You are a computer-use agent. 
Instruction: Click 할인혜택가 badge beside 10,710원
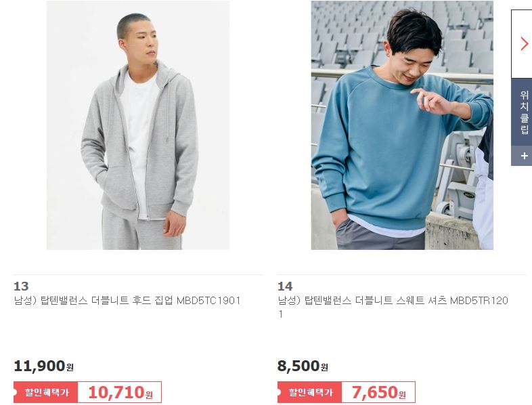pyautogui.click(x=46, y=392)
